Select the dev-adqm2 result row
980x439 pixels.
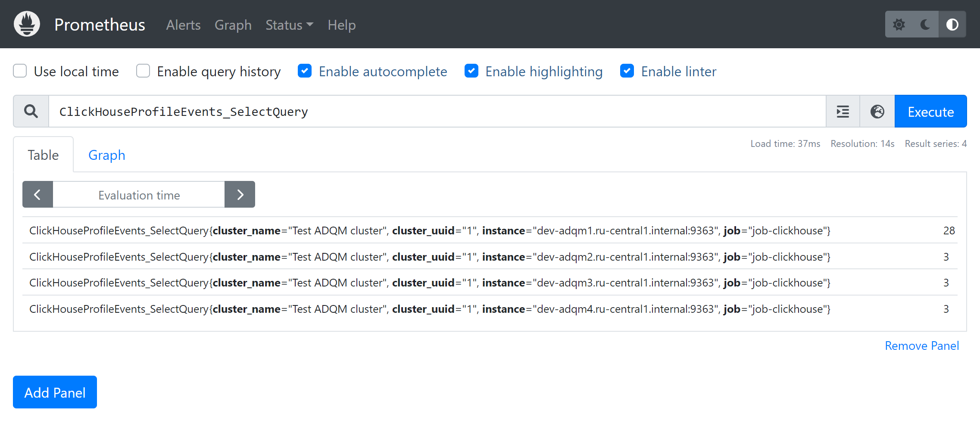[490, 257]
